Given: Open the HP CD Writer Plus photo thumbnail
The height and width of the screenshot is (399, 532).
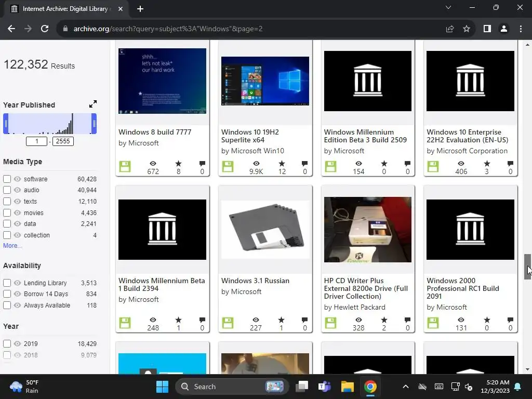Looking at the screenshot, I should click(x=368, y=229).
